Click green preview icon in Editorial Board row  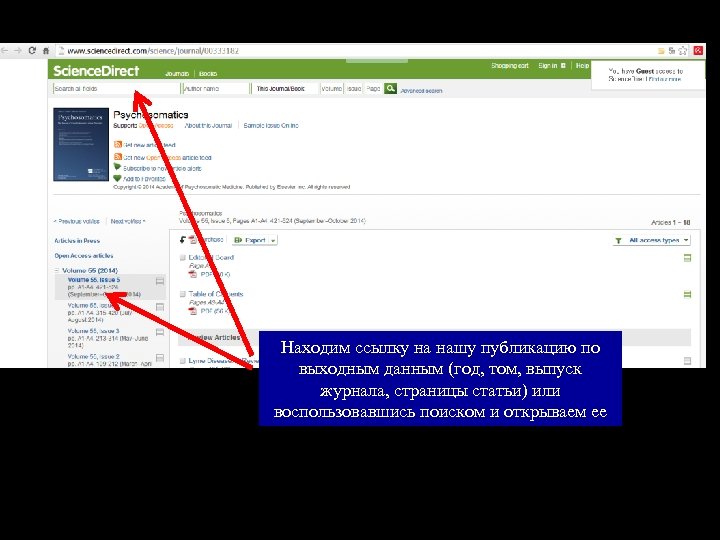(687, 258)
